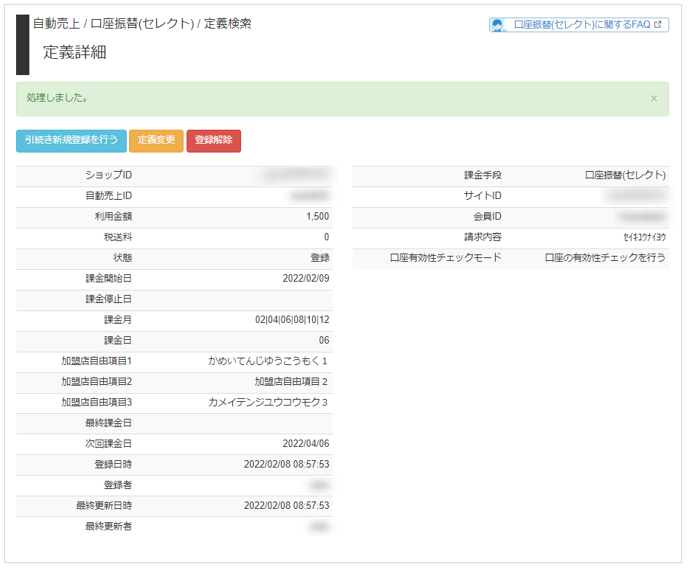The image size is (694, 572).
Task: Click the 加盟店自由項目3 label
Action: coord(96,402)
